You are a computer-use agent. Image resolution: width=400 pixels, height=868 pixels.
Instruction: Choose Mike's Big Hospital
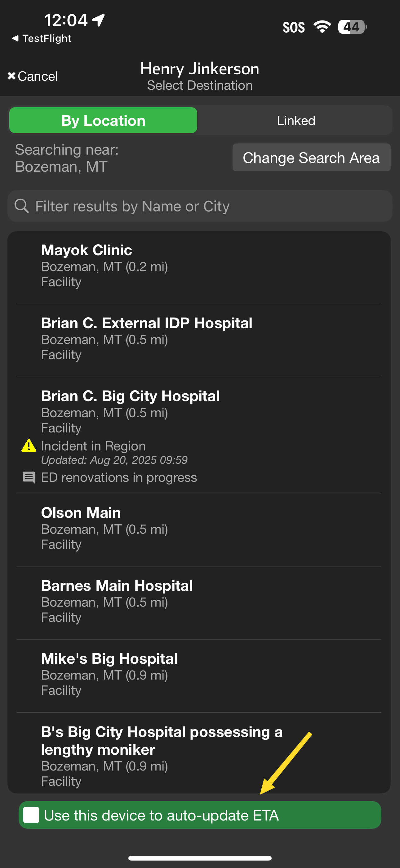(199, 674)
